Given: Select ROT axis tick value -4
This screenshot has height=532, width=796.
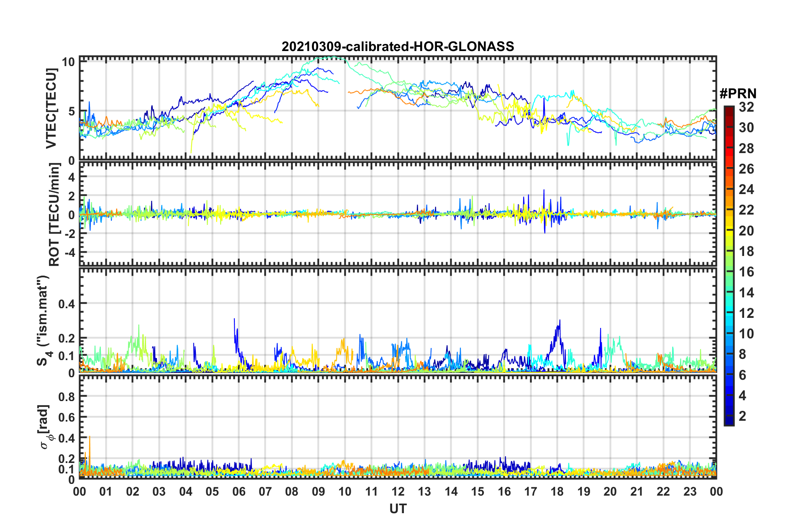Looking at the screenshot, I should click(x=69, y=253).
